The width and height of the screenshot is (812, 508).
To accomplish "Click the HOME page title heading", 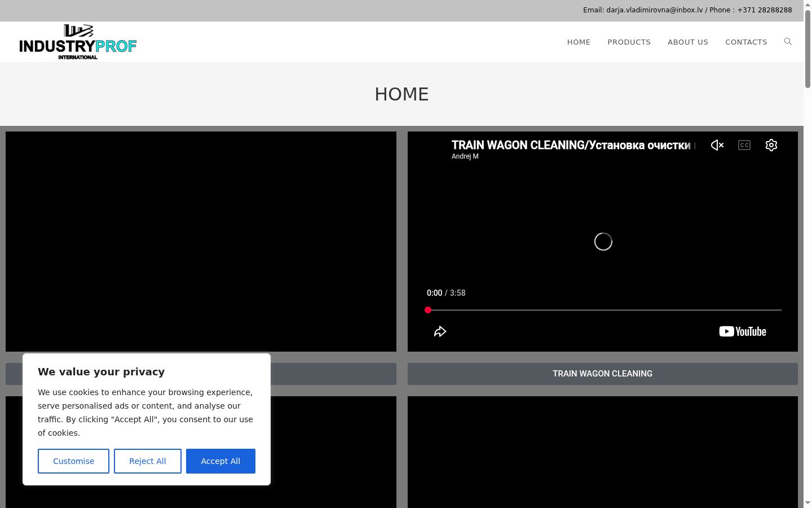I will [401, 94].
